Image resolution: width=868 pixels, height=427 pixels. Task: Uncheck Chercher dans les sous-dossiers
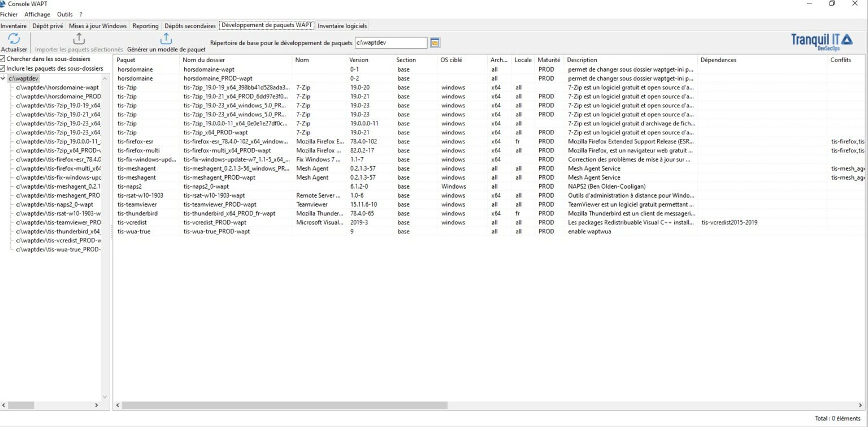pos(5,59)
